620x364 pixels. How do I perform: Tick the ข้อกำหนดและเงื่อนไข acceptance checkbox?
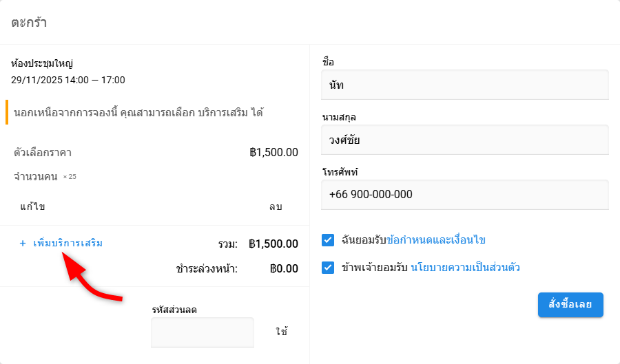[x=328, y=240]
